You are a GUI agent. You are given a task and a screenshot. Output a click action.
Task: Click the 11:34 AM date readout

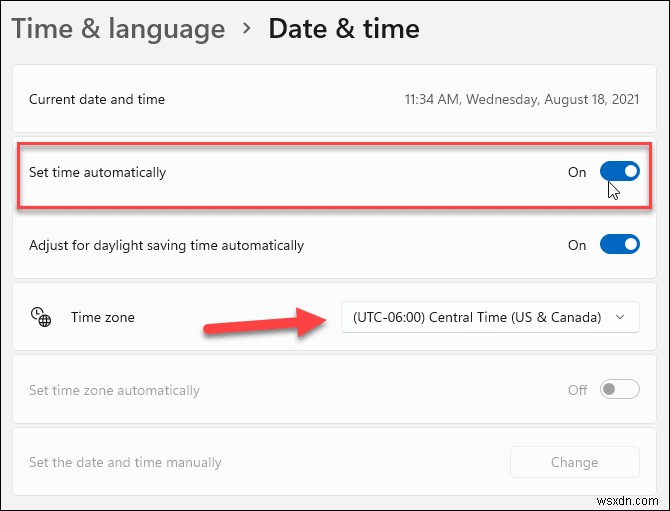click(521, 100)
